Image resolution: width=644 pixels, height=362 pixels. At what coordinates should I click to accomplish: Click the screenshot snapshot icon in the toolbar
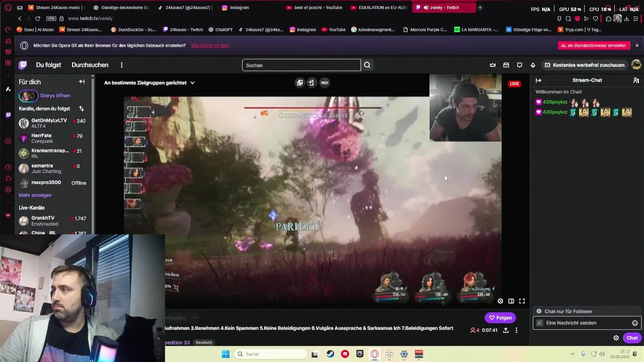(568, 19)
